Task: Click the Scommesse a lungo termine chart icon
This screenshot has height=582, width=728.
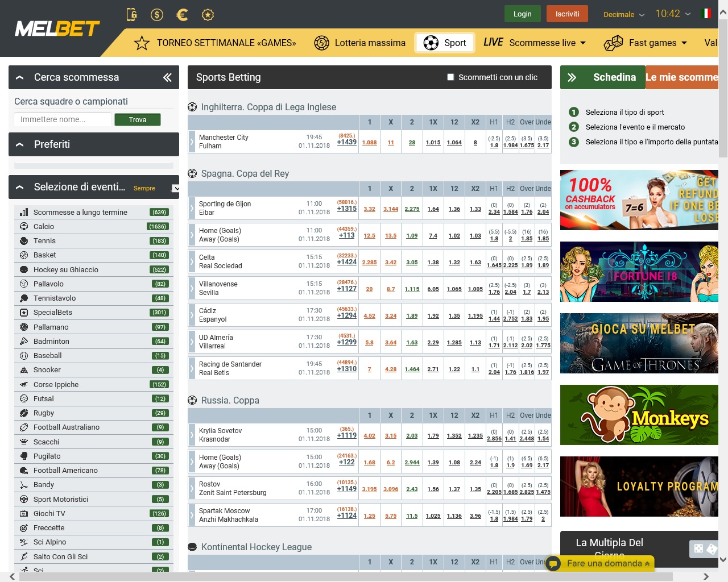Action: 24,212
